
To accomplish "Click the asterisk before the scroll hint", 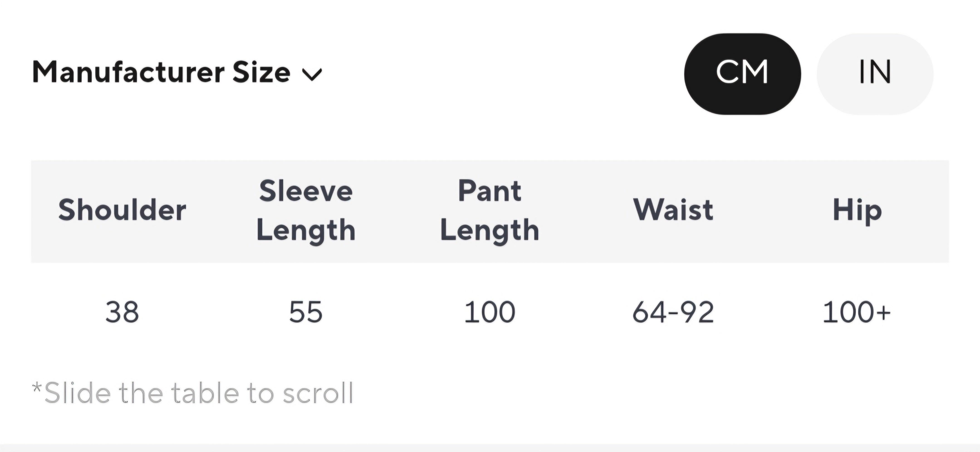I will pos(37,388).
